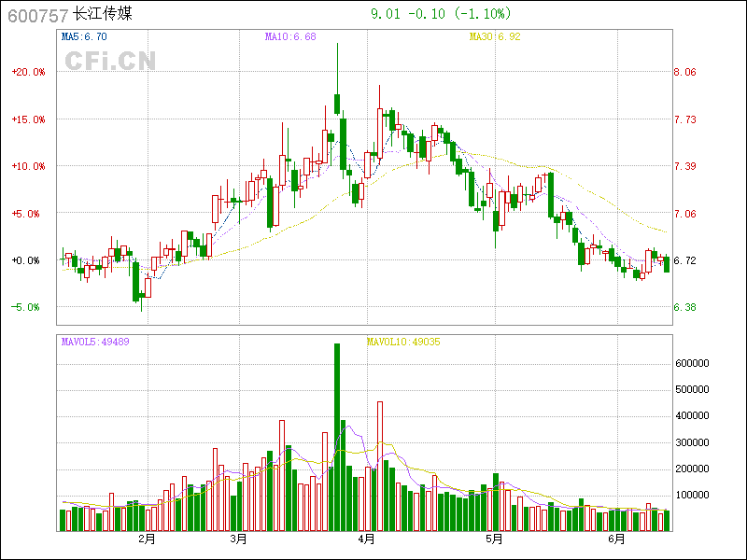Select the 2月 marker on the time axis
Viewport: 747px width, 560px height.
point(147,539)
